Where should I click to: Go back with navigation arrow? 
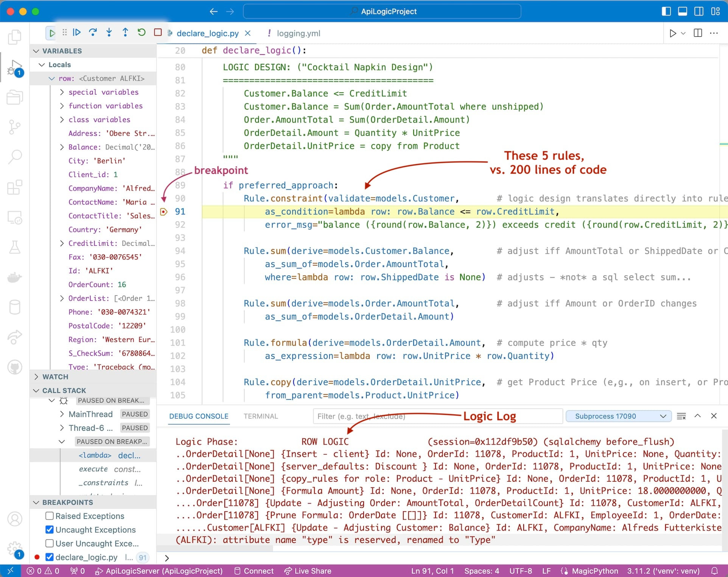[214, 11]
